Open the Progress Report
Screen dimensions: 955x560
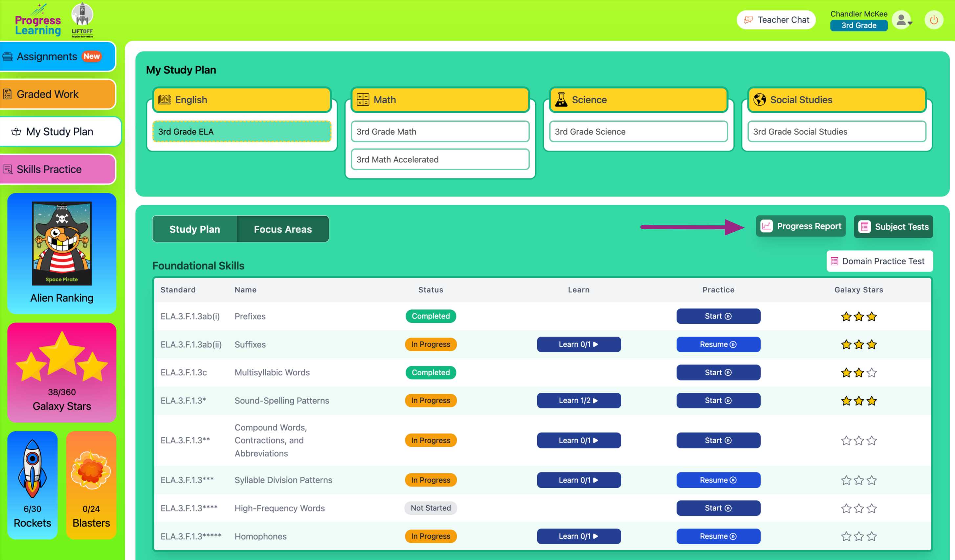(800, 226)
